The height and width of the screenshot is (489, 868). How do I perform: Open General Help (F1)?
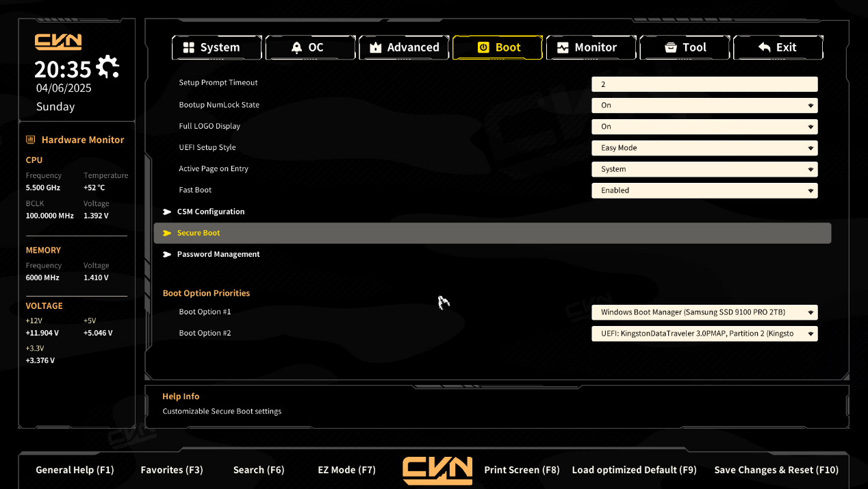[75, 470]
